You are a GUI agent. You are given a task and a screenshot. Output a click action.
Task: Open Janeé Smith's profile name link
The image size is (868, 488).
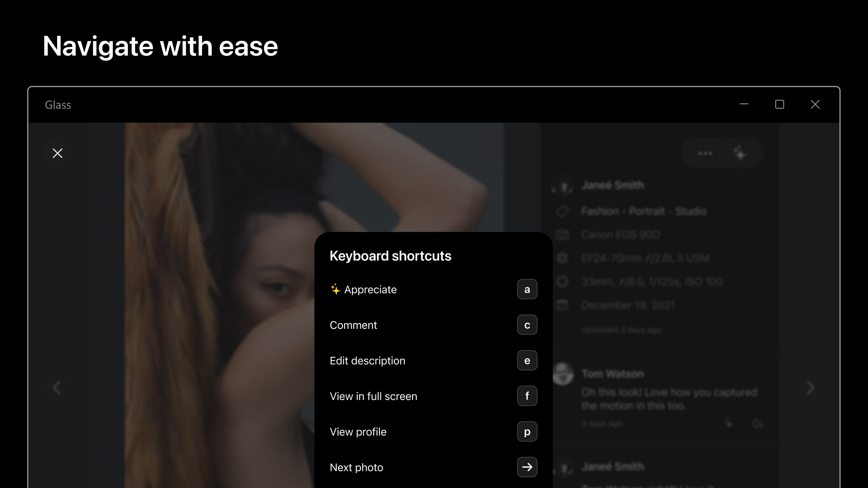pyautogui.click(x=613, y=185)
